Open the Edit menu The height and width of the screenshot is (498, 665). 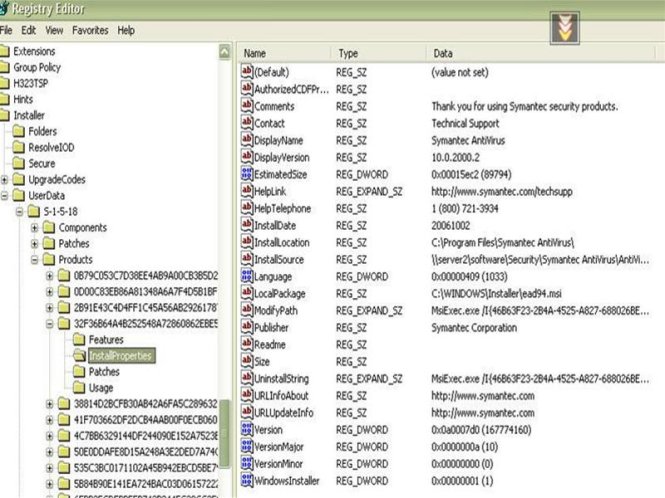tap(28, 31)
